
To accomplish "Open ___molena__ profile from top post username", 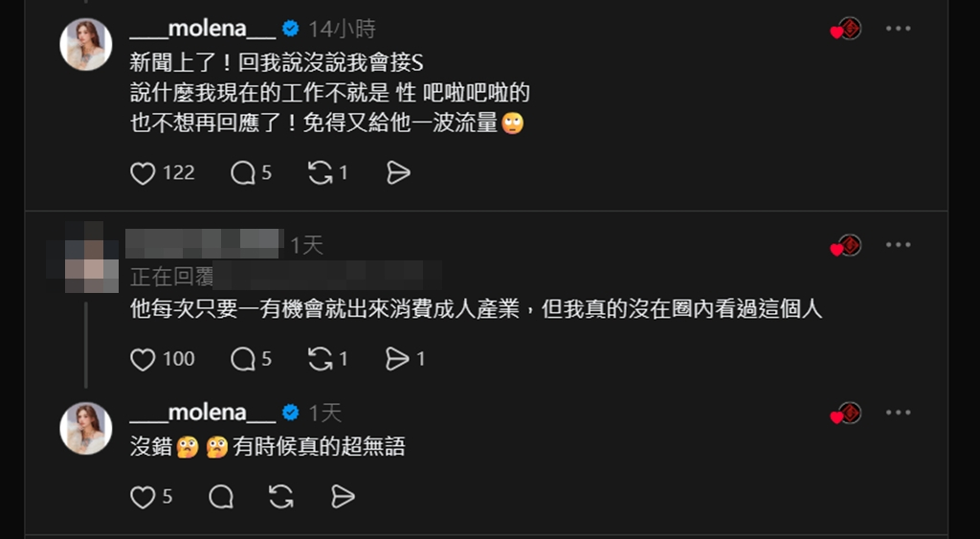I will coord(203,29).
